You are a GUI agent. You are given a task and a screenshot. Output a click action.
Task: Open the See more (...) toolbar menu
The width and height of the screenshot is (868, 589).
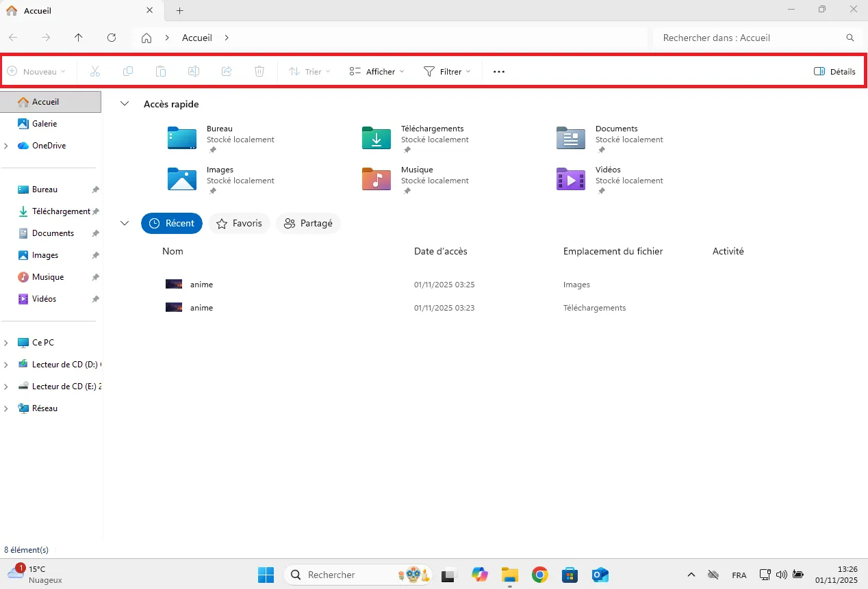tap(498, 71)
